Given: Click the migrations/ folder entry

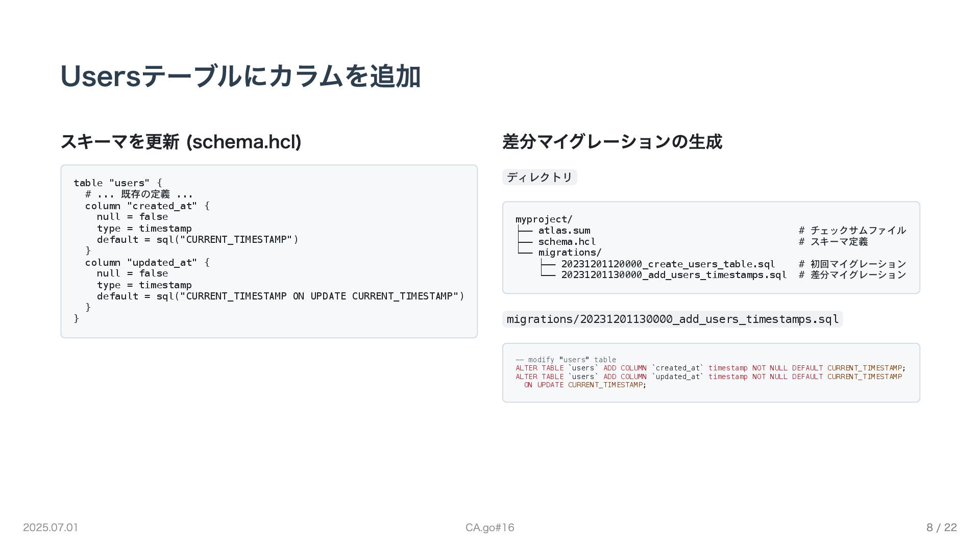Looking at the screenshot, I should click(570, 253).
